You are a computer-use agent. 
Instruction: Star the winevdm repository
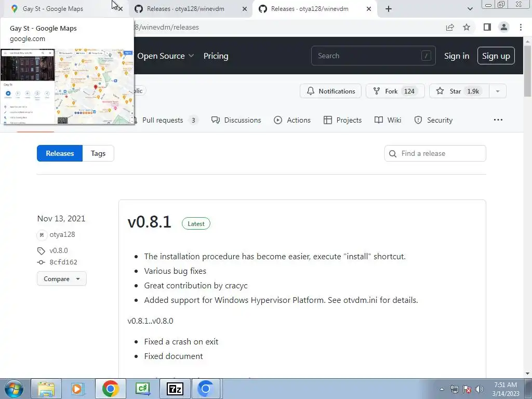point(459,91)
